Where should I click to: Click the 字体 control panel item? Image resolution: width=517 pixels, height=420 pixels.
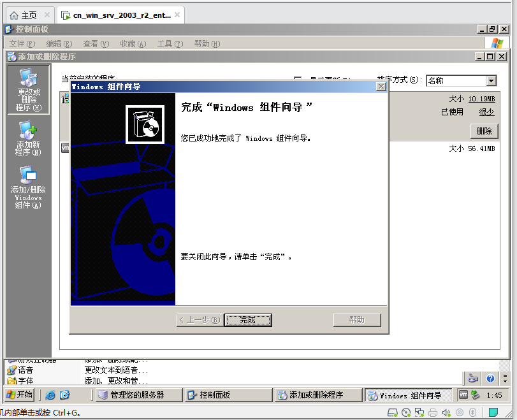point(20,380)
